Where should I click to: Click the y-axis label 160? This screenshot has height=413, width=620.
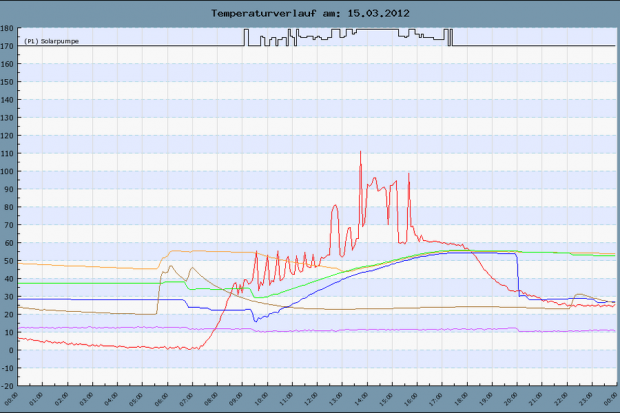pos(7,64)
